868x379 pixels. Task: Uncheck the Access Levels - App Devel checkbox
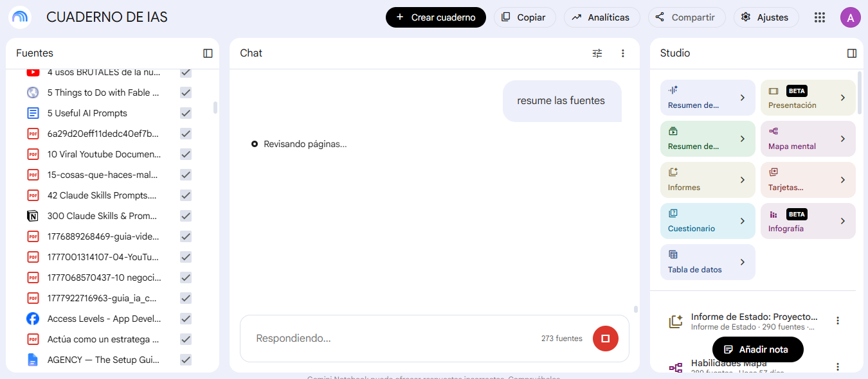[x=186, y=319]
